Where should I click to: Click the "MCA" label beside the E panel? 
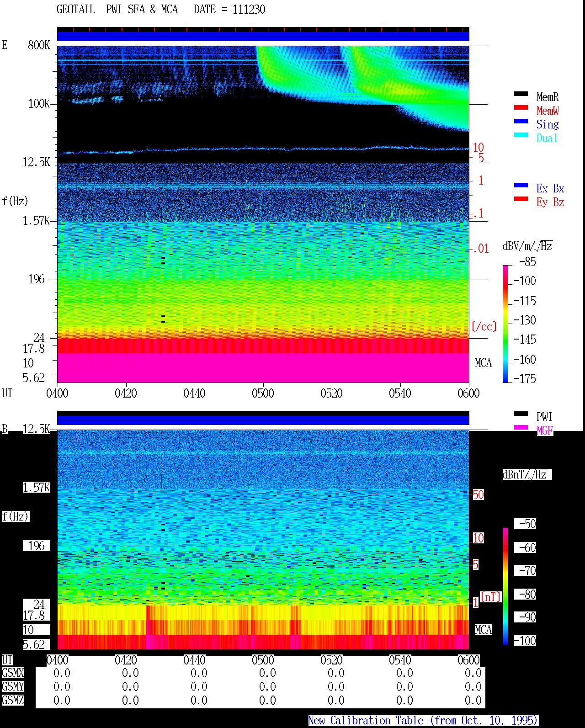point(483,363)
